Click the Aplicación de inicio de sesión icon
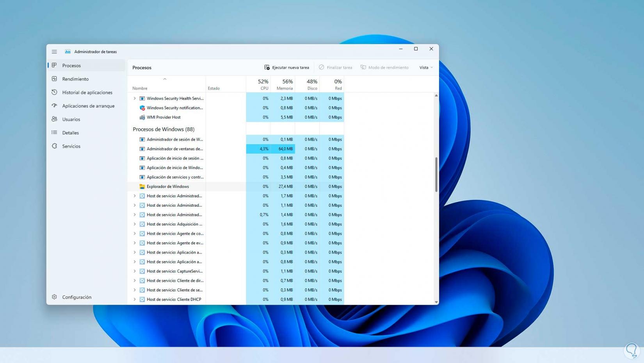Viewport: 644px width, 363px height. coord(142,158)
